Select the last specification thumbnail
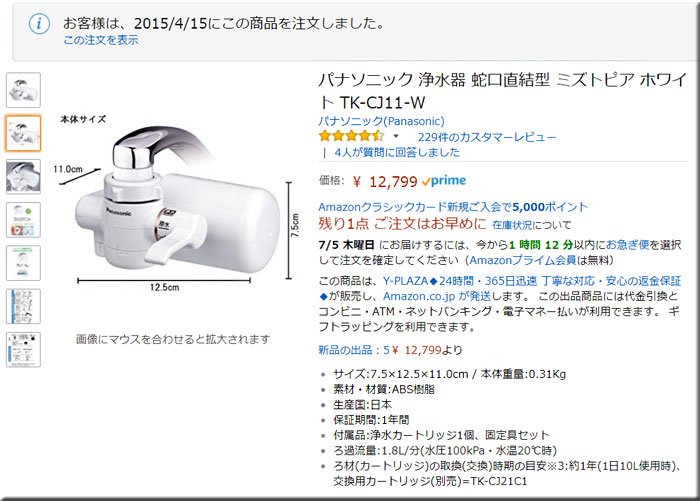This screenshot has height=501, width=700. [x=23, y=350]
